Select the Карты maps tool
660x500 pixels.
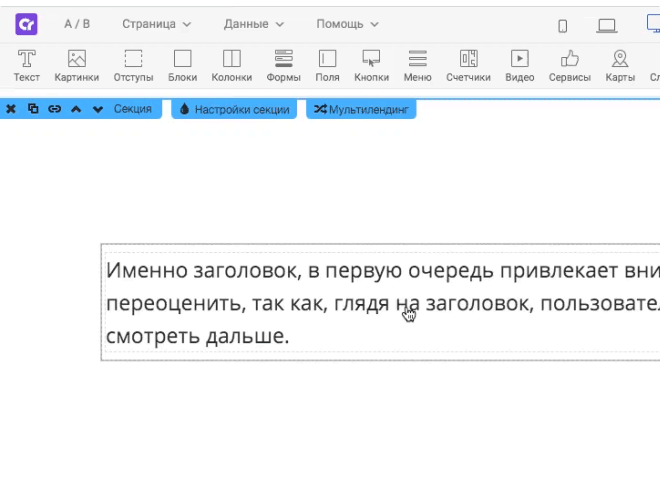(x=620, y=66)
